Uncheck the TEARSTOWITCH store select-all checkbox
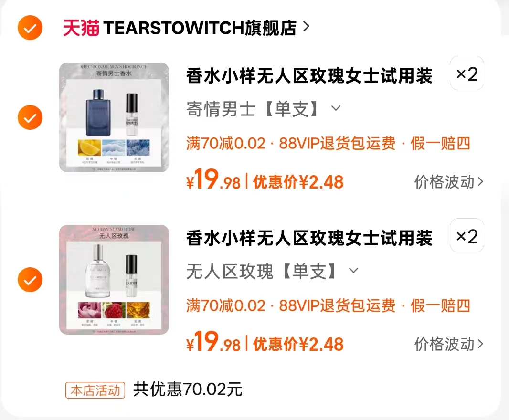This screenshot has height=420, width=509. [30, 28]
